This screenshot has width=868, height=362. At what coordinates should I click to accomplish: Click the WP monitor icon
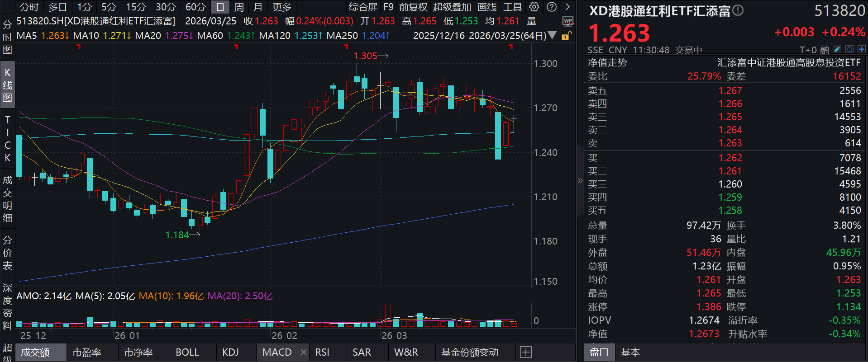tap(568, 21)
